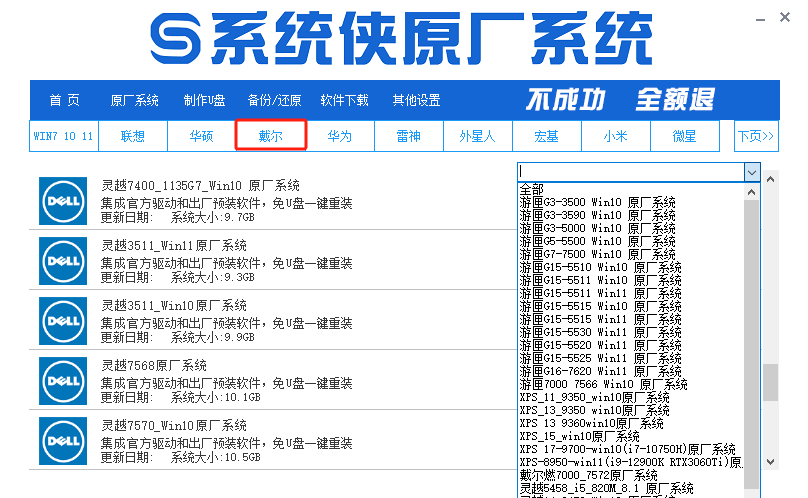Select the 外星人 brand tab
Screen dimensions: 808x498
[478, 136]
